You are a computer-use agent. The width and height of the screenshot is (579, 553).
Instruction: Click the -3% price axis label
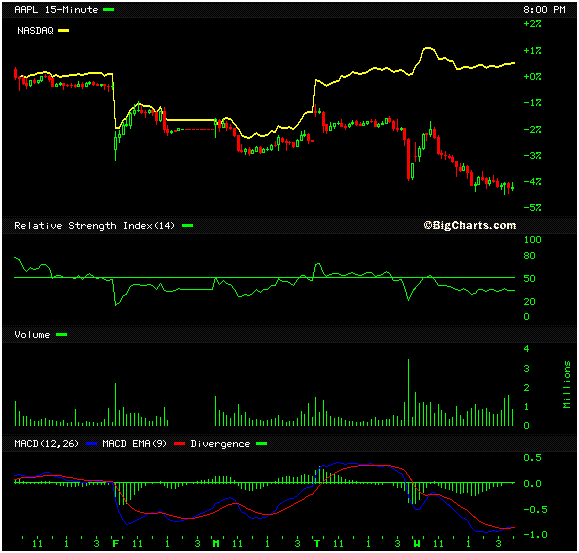tap(532, 155)
